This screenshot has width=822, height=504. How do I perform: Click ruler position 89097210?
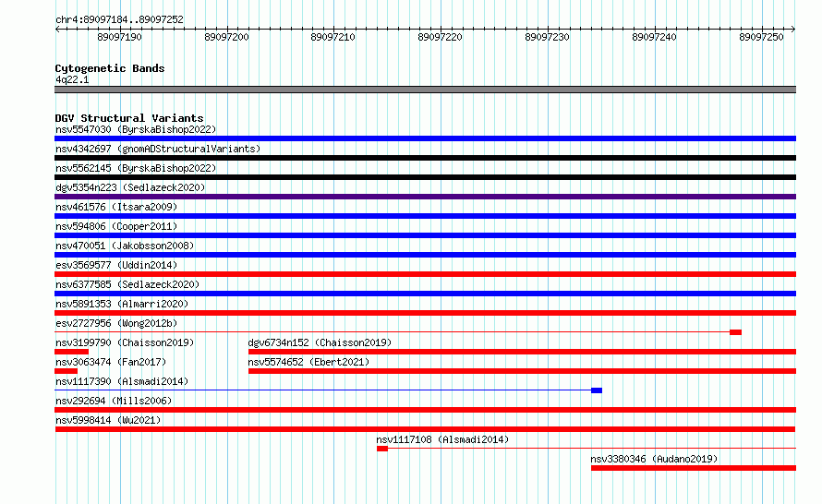click(332, 37)
